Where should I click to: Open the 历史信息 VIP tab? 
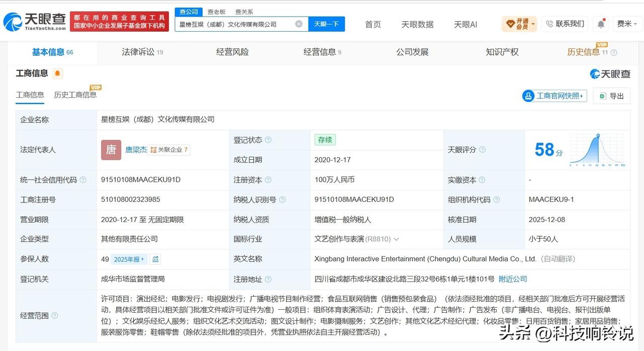pos(588,52)
